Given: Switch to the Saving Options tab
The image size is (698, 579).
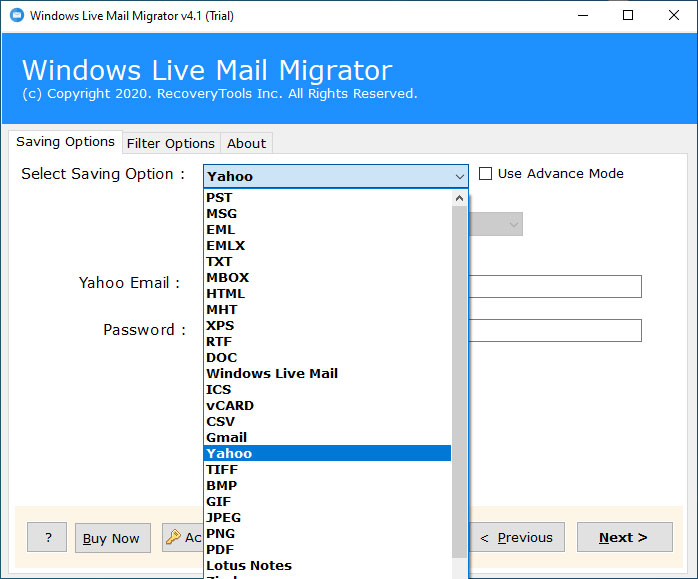Looking at the screenshot, I should point(65,142).
